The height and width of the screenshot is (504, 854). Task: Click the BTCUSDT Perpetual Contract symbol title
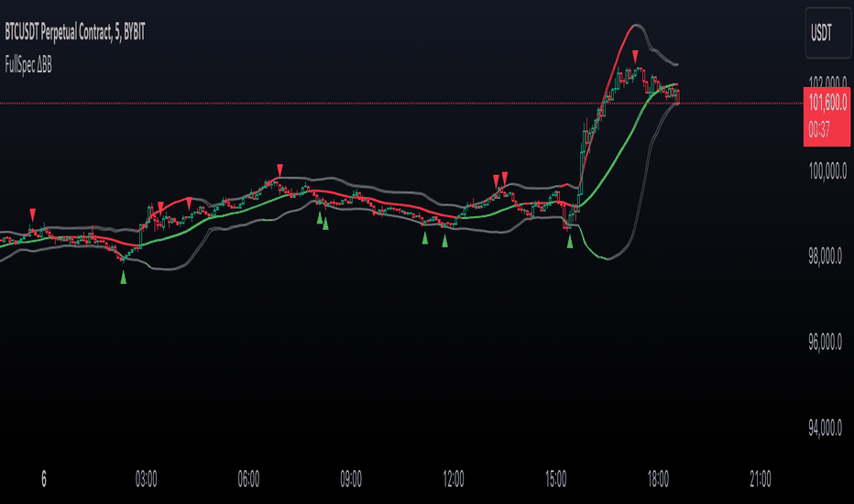(x=75, y=33)
